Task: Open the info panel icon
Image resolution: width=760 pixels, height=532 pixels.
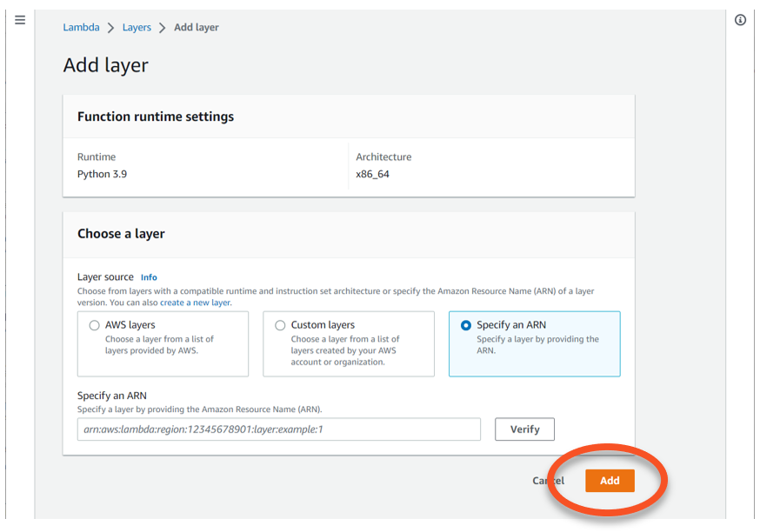Action: pos(740,20)
